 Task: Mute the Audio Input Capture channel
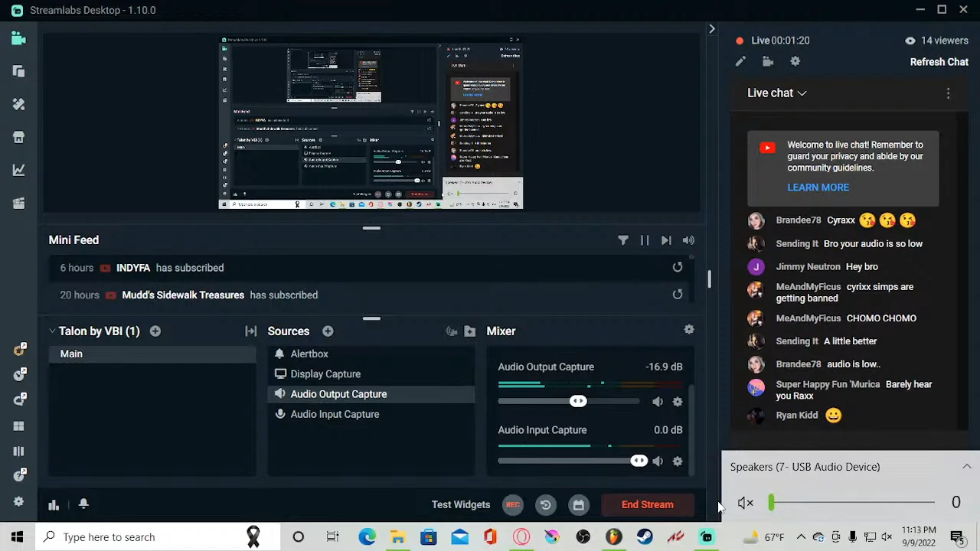tap(658, 461)
